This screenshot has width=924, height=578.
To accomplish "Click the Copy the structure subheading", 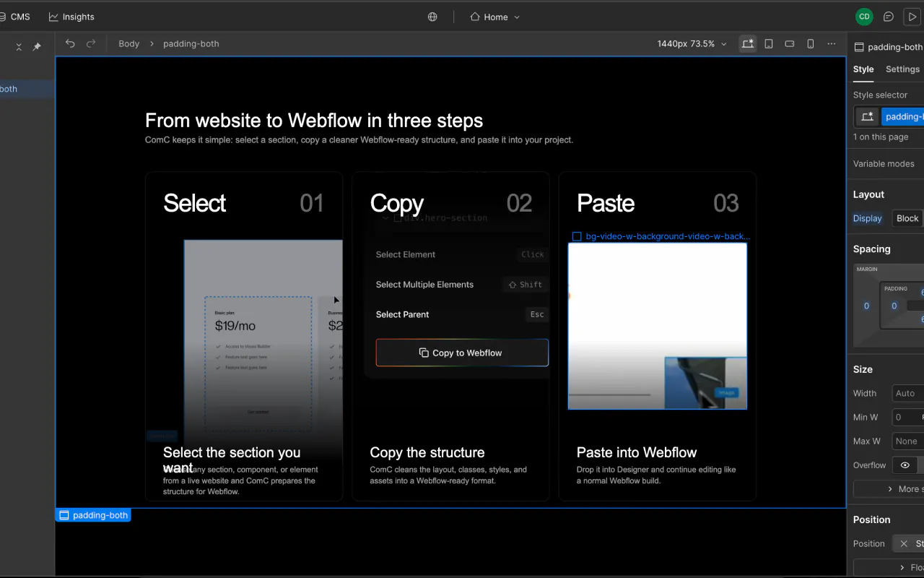I will (x=427, y=452).
